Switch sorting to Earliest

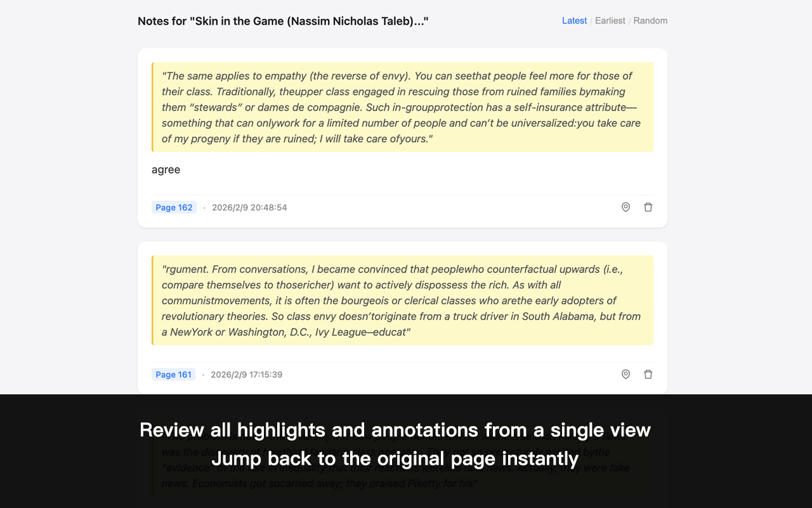point(610,21)
